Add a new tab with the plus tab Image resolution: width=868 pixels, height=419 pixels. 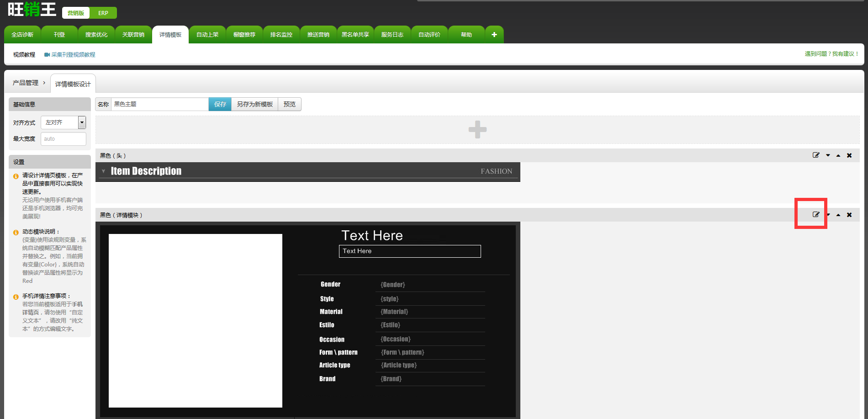tap(494, 35)
